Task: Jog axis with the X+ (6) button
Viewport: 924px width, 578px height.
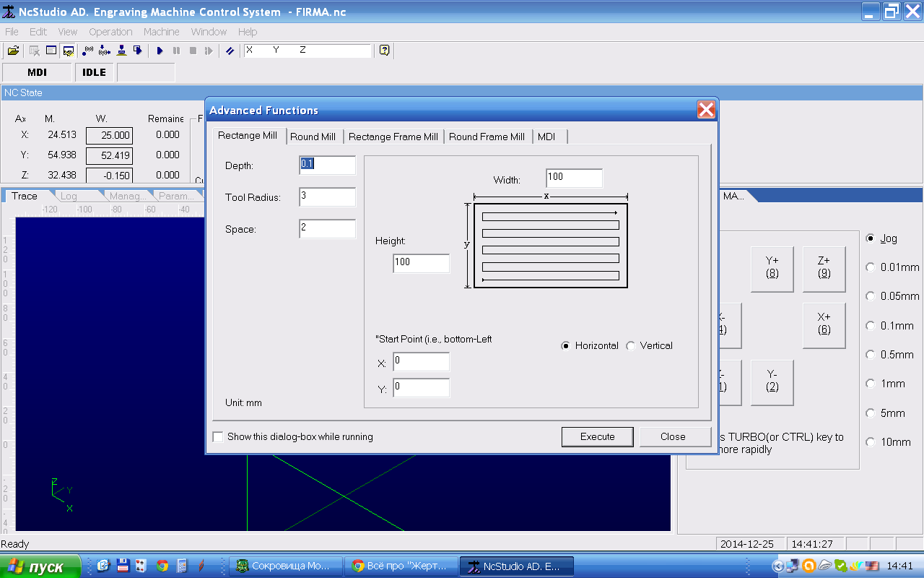Action: tap(824, 324)
